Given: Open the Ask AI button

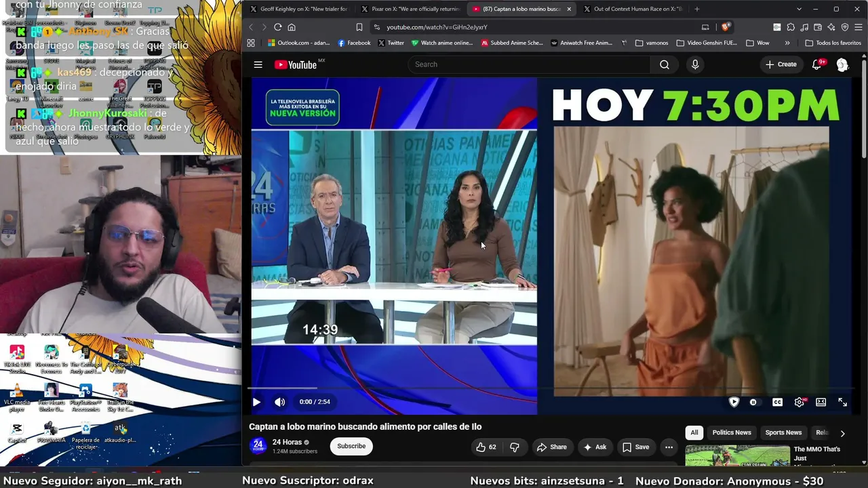Looking at the screenshot, I should (594, 447).
